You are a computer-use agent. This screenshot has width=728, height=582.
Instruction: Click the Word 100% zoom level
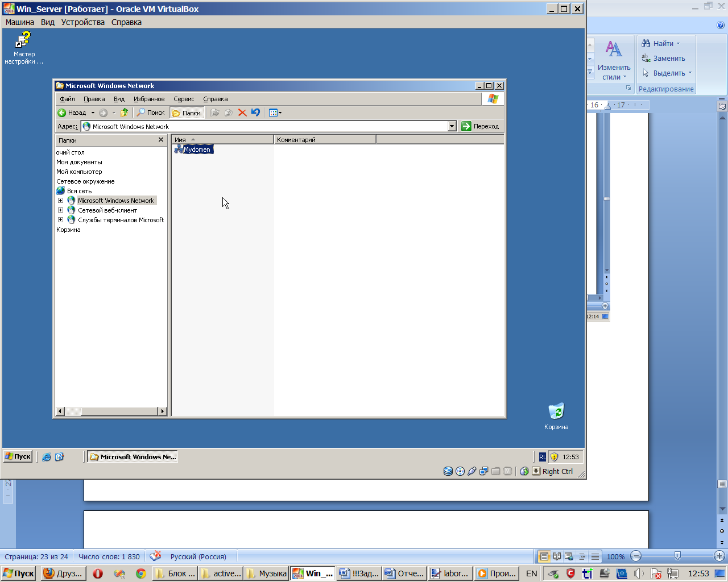tap(615, 556)
